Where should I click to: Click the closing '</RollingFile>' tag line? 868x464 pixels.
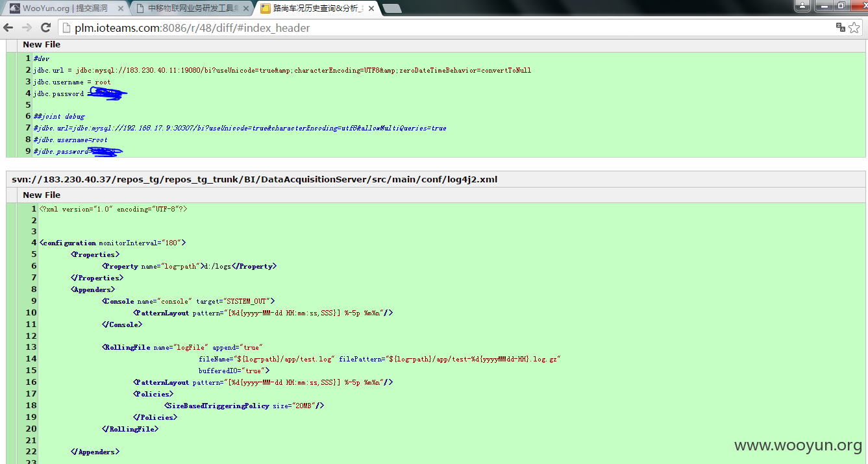tap(130, 429)
